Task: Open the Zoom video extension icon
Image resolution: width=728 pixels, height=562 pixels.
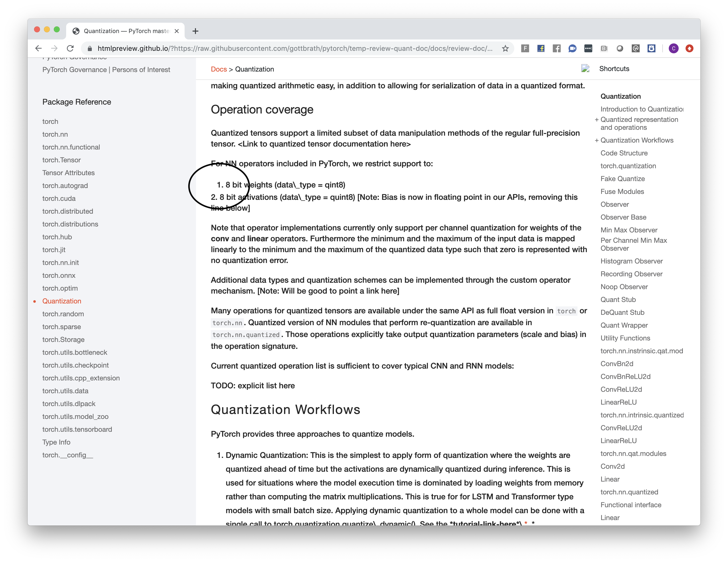Action: click(x=573, y=48)
